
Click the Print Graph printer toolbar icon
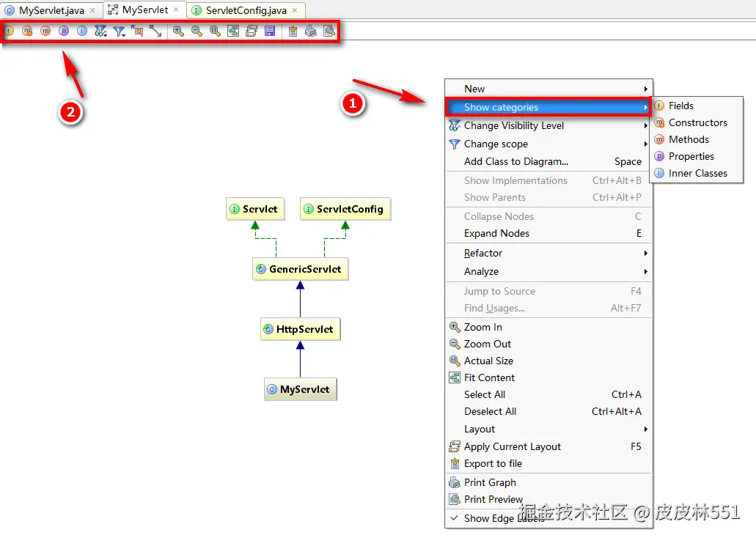click(x=311, y=32)
